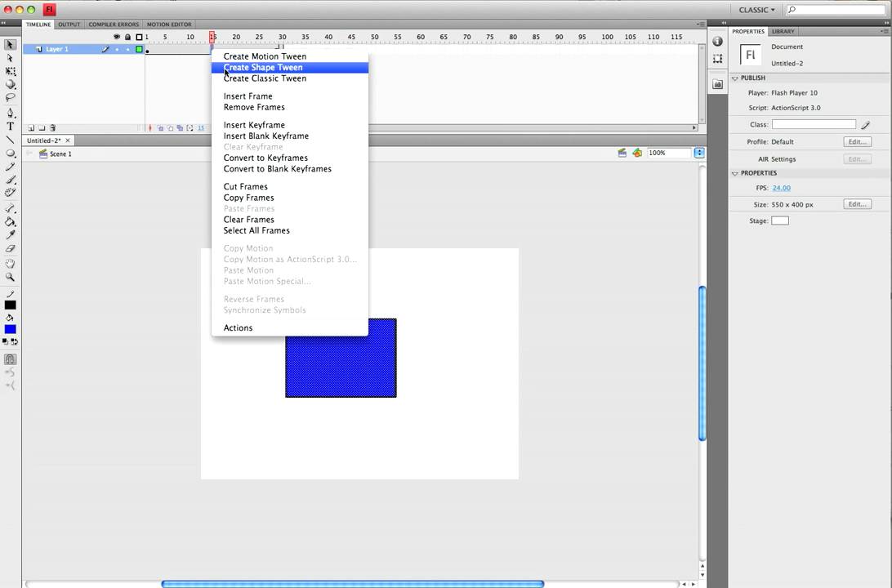Click Edit button next to Size
This screenshot has width=892, height=588.
858,204
